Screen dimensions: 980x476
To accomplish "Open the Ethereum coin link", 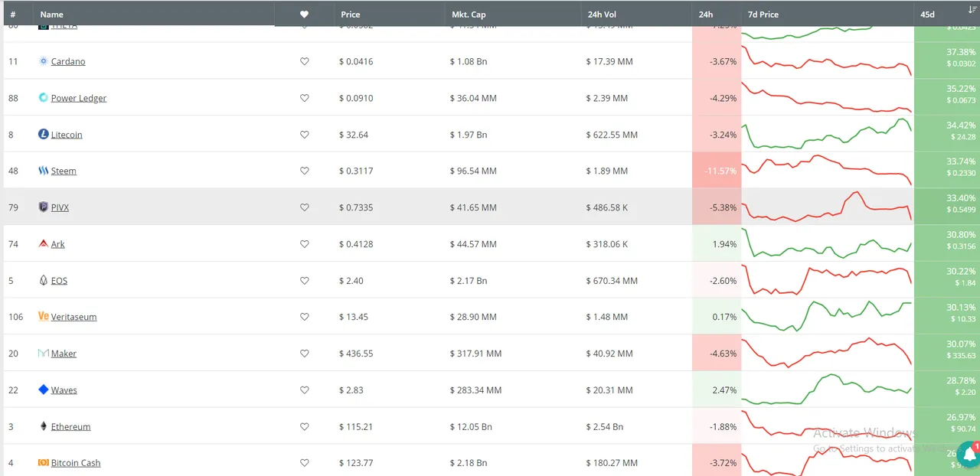I will pyautogui.click(x=70, y=426).
